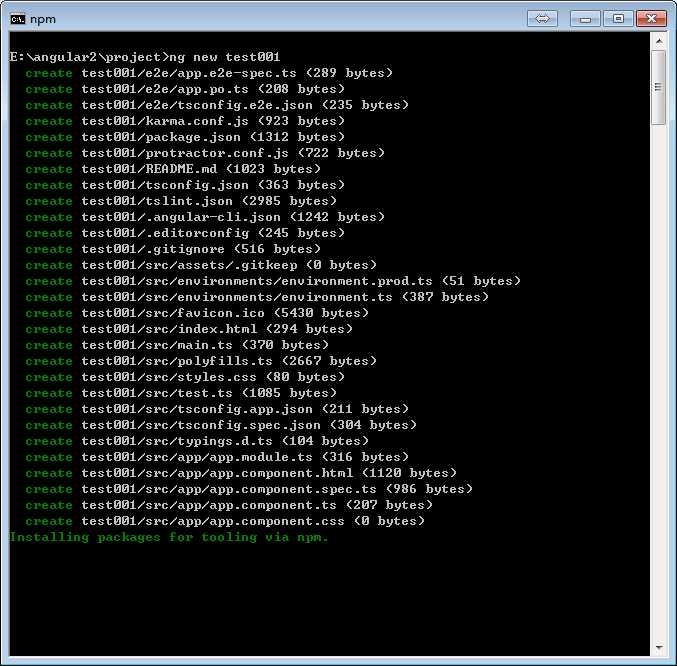Click the 'test001/.editorconfig' line
The height and width of the screenshot is (666, 677).
[x=185, y=233]
